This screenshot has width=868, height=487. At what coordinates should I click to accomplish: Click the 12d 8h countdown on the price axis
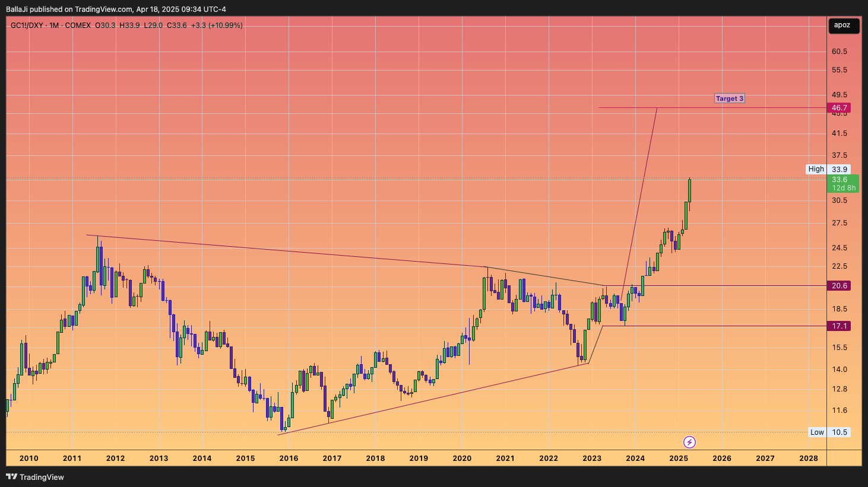pyautogui.click(x=843, y=188)
